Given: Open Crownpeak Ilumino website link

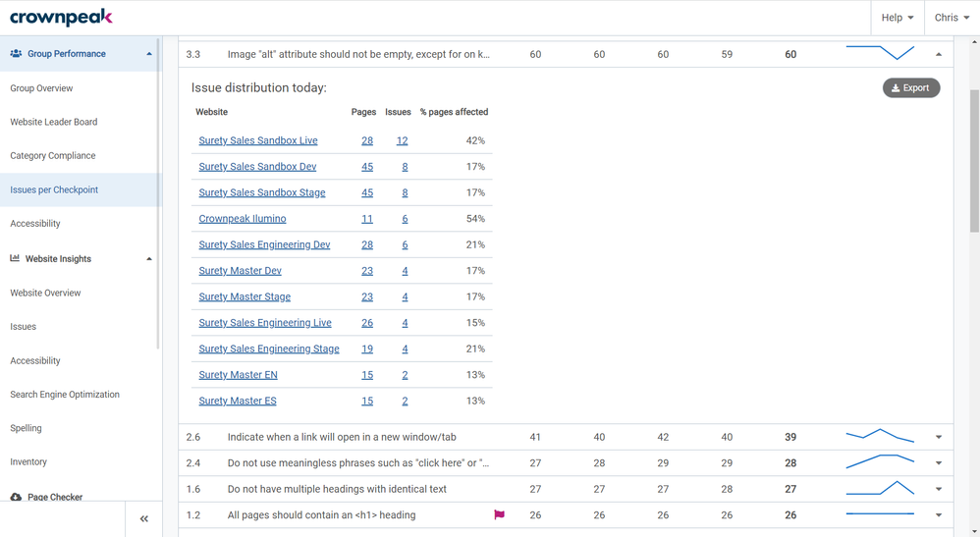Looking at the screenshot, I should click(x=243, y=219).
